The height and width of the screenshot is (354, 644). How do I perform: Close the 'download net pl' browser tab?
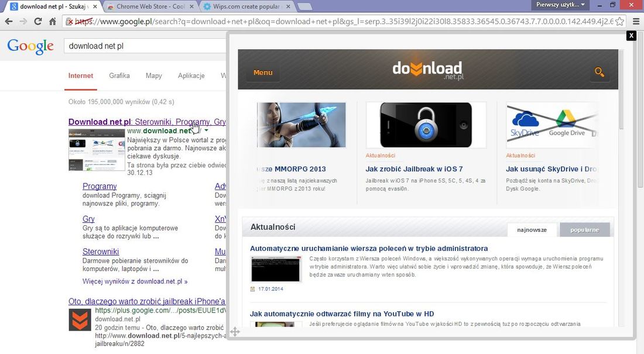(95, 6)
